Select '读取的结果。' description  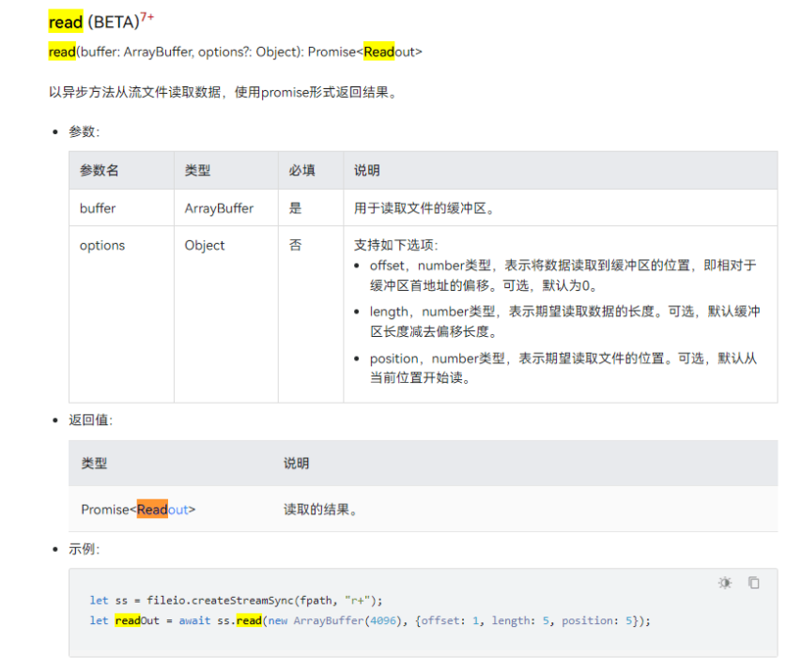[x=321, y=510]
